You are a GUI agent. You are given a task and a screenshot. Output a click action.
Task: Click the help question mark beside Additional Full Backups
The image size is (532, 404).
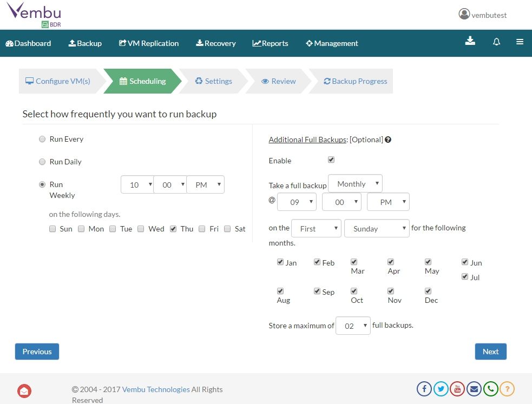(x=388, y=140)
